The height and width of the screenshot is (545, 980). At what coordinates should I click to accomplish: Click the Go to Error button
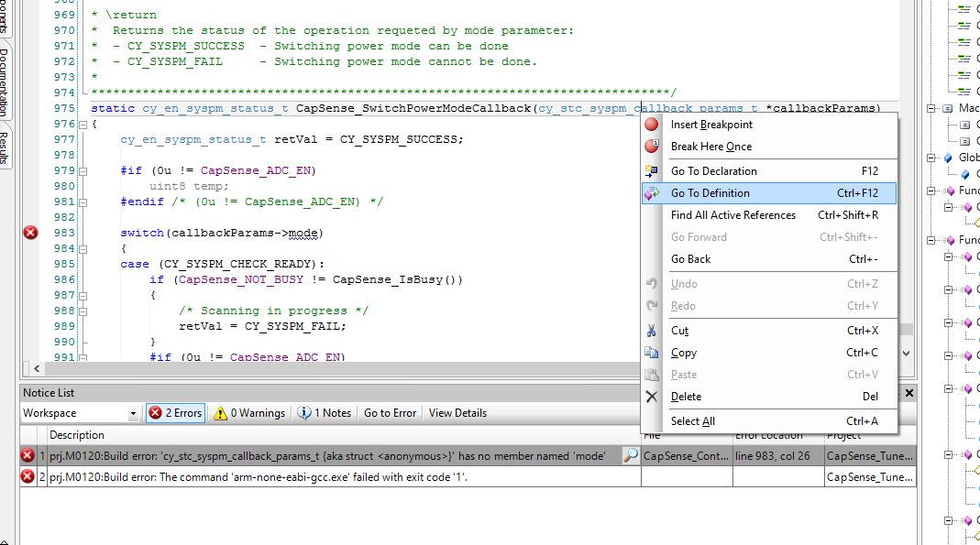tap(390, 413)
